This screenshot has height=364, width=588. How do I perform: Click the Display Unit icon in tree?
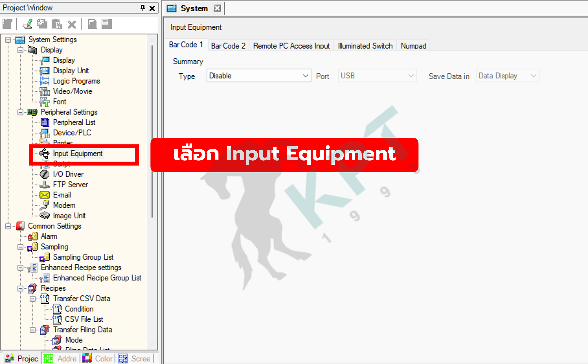tap(45, 71)
